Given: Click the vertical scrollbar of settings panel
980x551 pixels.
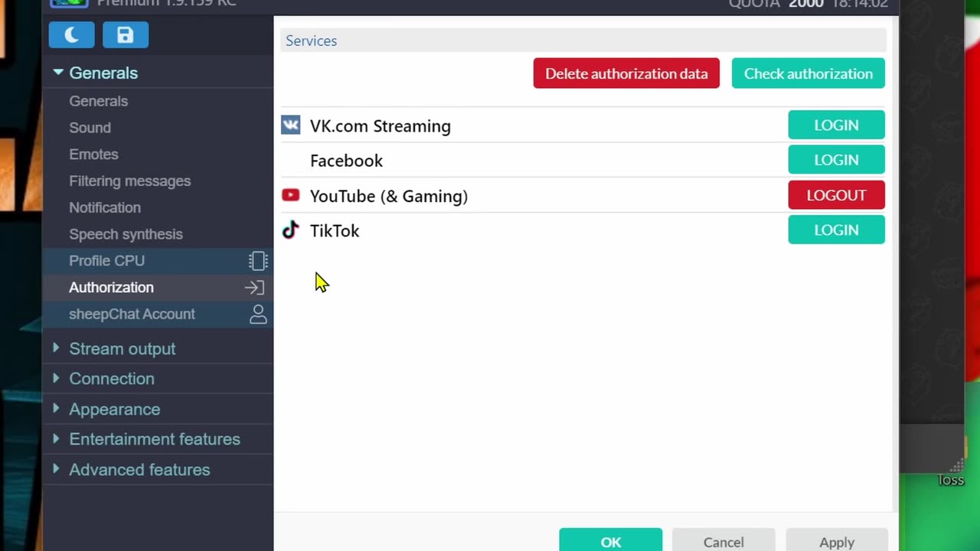Looking at the screenshot, I should point(895,264).
